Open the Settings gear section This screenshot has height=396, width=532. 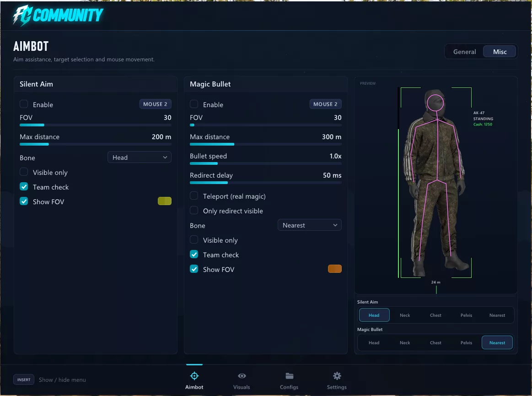(x=337, y=380)
